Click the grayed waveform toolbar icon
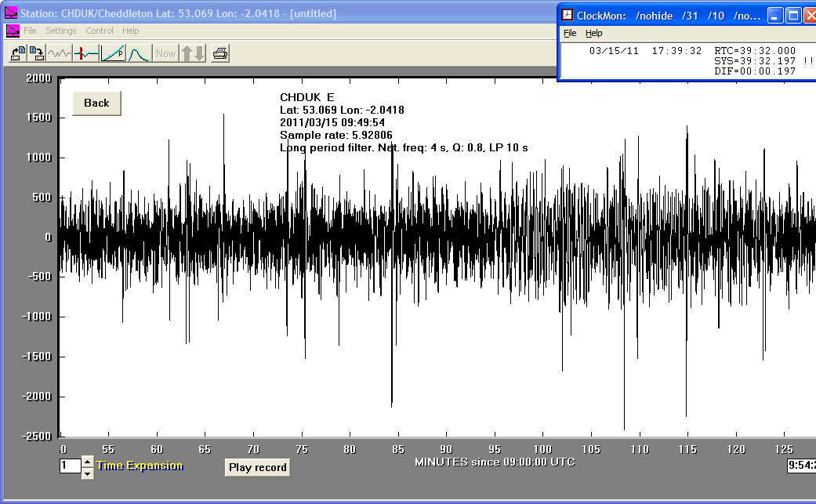Screen dimensions: 816x504 point(60,53)
